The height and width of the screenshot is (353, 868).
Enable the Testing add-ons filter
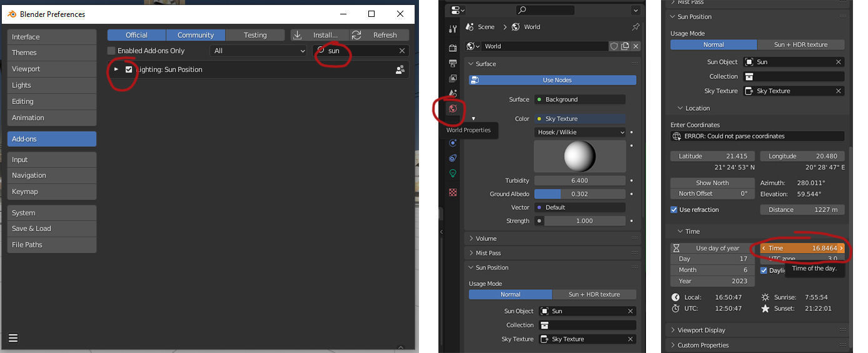tap(255, 35)
